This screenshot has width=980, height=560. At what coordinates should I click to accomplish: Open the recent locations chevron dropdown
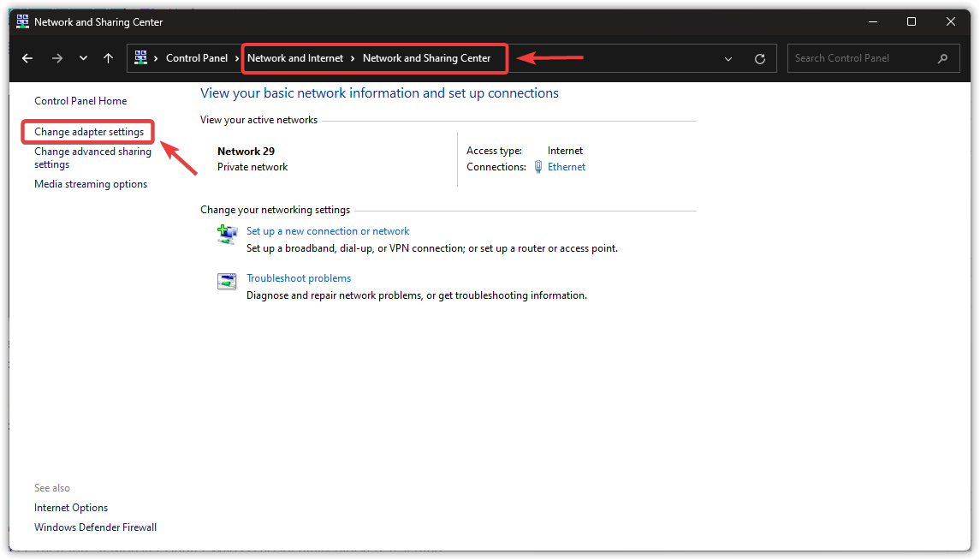[x=83, y=58]
